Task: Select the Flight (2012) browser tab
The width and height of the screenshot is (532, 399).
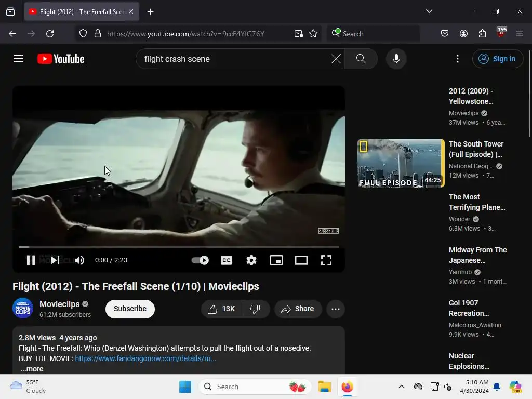Action: pyautogui.click(x=82, y=11)
